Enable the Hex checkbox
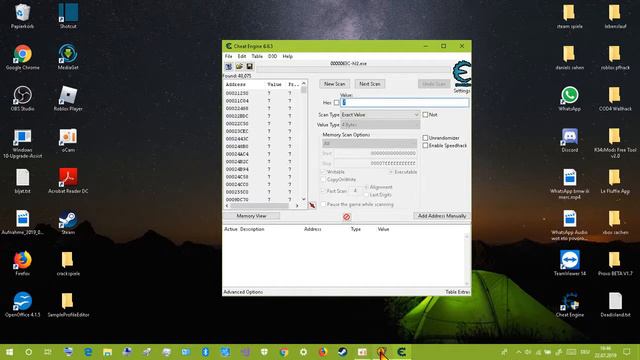640x360 pixels. point(336,103)
